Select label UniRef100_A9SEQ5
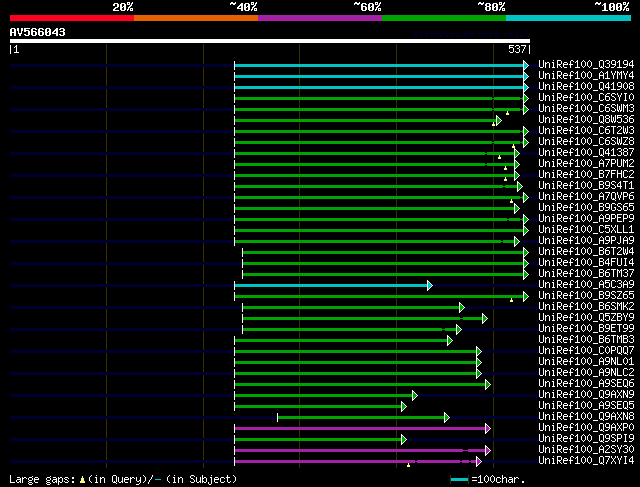 coord(586,406)
